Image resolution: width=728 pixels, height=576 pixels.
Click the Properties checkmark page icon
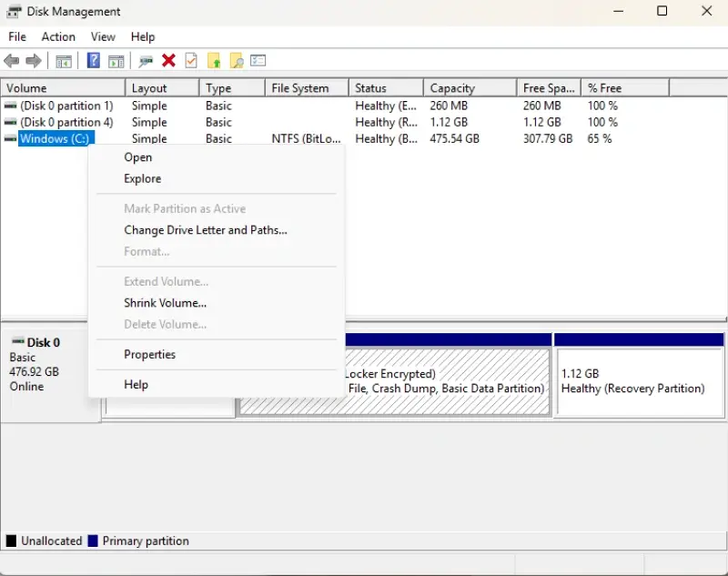191,60
